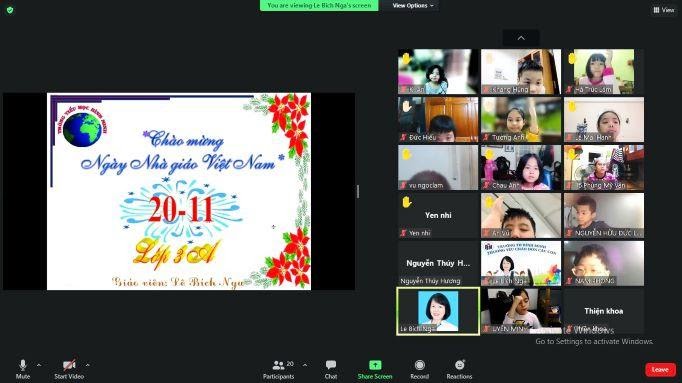Click the muted mic icon beside UYÊN MINH
Viewport: 682px width, 383px height.
tap(486, 329)
